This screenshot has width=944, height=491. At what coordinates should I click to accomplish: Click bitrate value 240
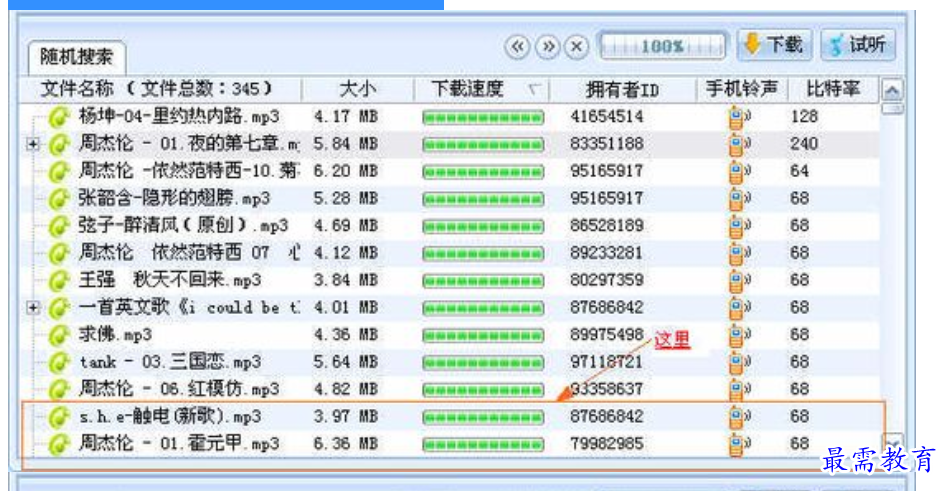coord(804,144)
